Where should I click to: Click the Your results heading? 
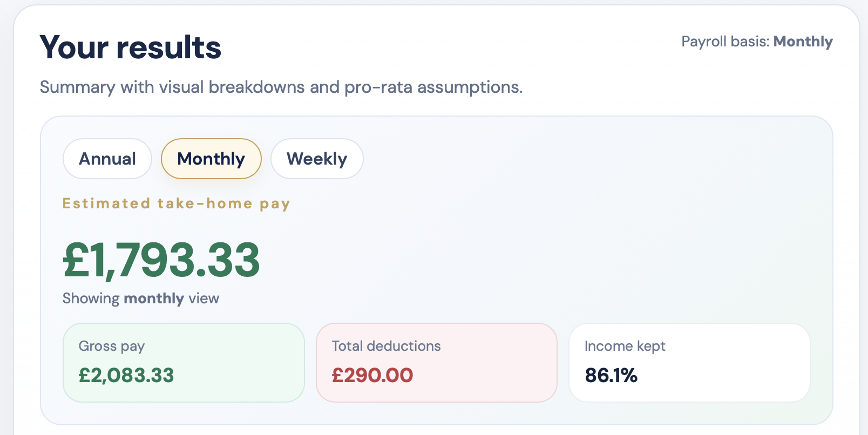[x=130, y=47]
